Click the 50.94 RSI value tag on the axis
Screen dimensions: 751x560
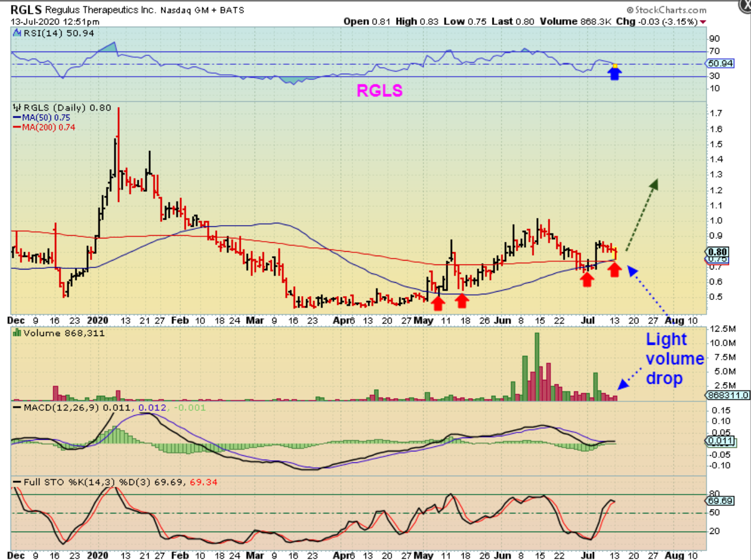[x=720, y=63]
